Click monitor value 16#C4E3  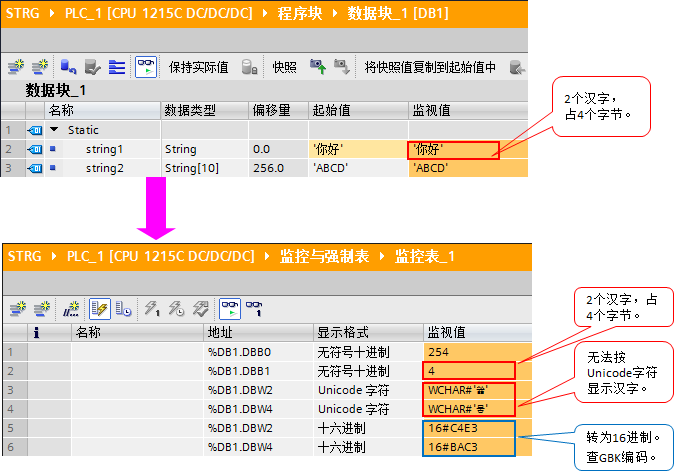(x=478, y=428)
